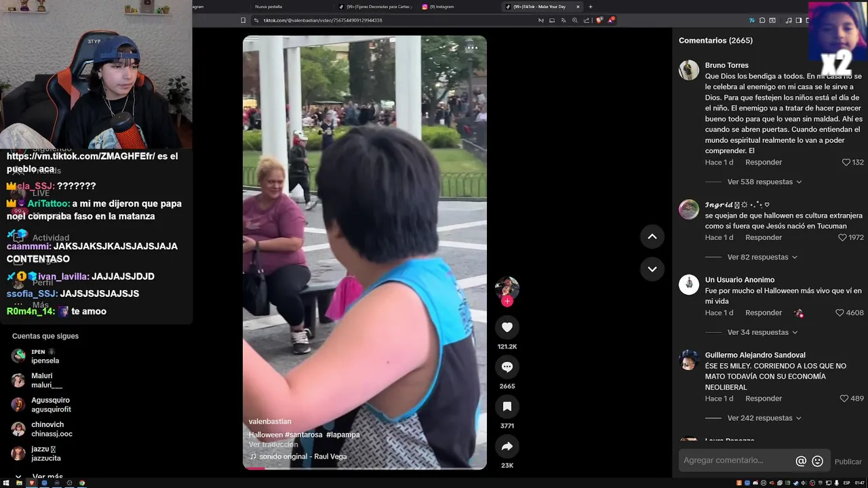Like Ingrid's comment with 1972 likes
Viewport: 868px width, 488px height.
pyautogui.click(x=842, y=238)
